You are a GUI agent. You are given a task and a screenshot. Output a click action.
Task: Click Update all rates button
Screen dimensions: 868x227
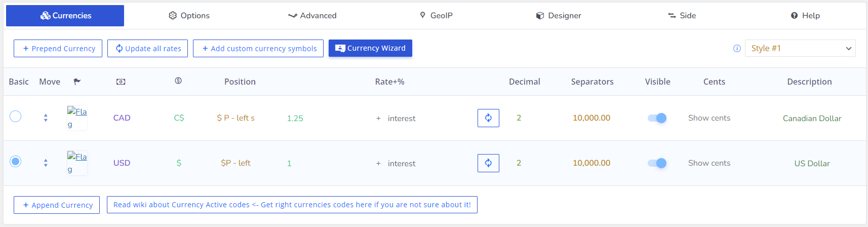click(148, 49)
